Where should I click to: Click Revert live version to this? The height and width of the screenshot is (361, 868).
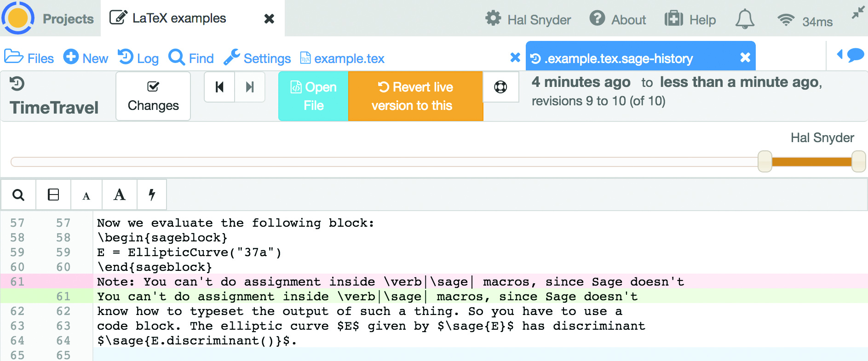(415, 96)
